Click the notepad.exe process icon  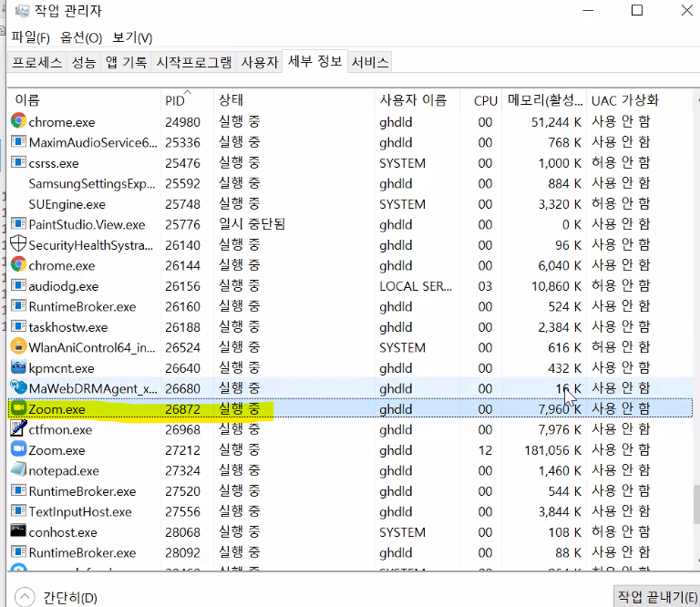tap(18, 469)
